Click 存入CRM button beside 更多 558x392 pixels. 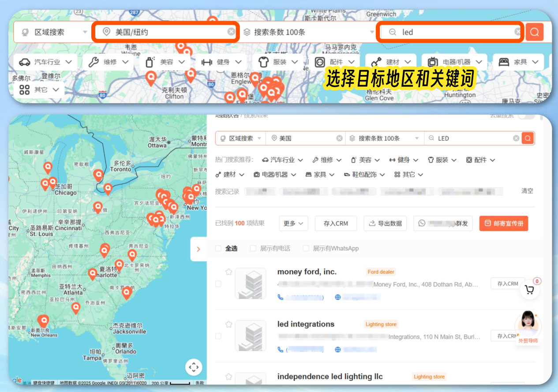point(336,224)
